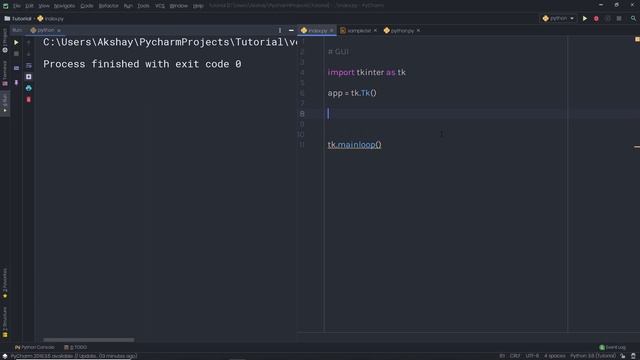Toggle soft-wrap in Run console
The image size is (640, 360).
[x=29, y=65]
